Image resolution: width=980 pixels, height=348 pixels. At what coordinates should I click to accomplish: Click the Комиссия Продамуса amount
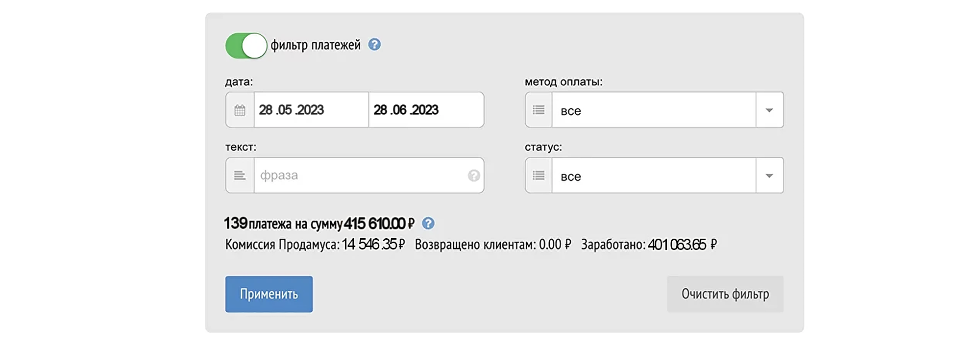(373, 245)
